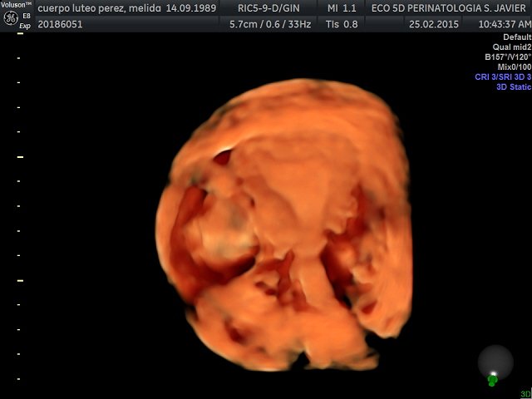The image size is (532, 399).
Task: Click the 'B157°/V120°' angle setting
Action: 508,57
